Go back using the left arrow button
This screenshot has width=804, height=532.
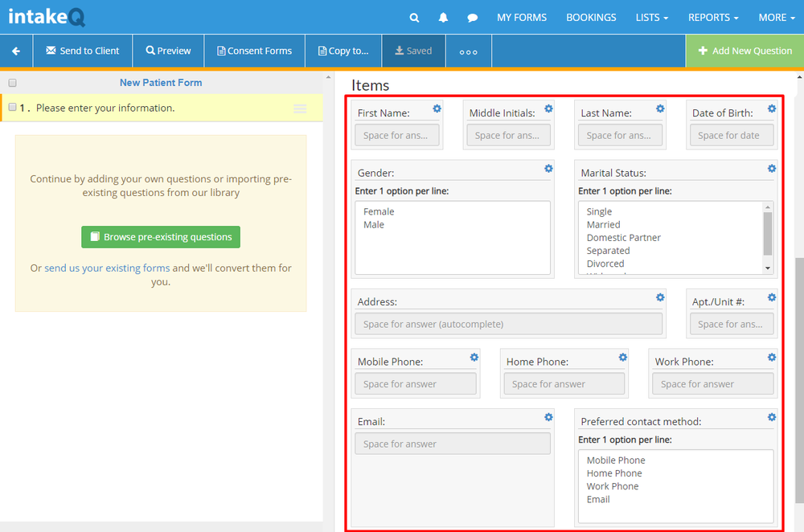[16, 51]
